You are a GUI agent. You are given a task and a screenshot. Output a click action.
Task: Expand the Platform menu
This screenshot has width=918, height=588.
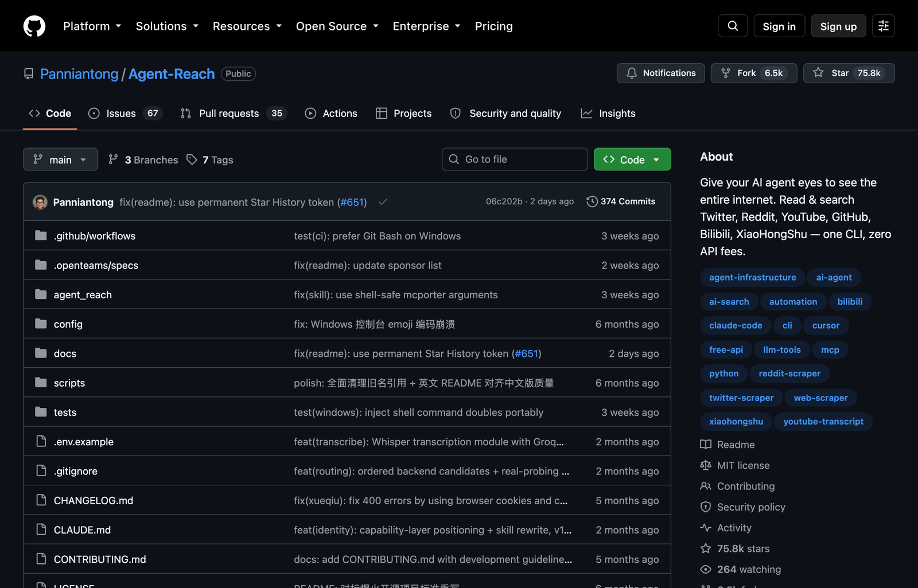pyautogui.click(x=92, y=26)
